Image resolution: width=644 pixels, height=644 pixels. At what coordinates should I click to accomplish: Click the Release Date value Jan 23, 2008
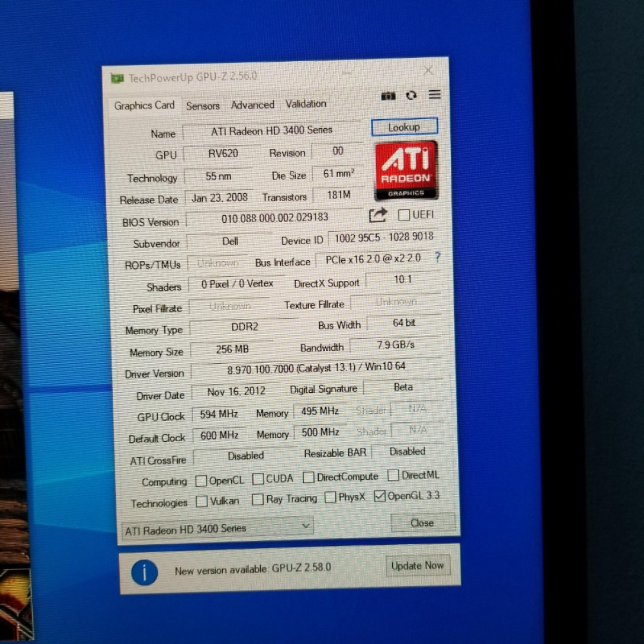(x=219, y=198)
